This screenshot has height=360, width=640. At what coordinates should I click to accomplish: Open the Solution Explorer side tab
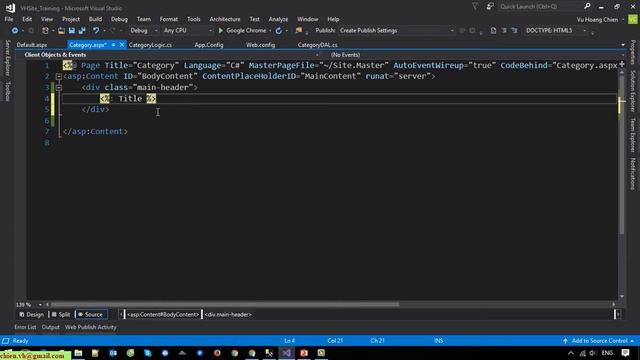click(x=633, y=91)
